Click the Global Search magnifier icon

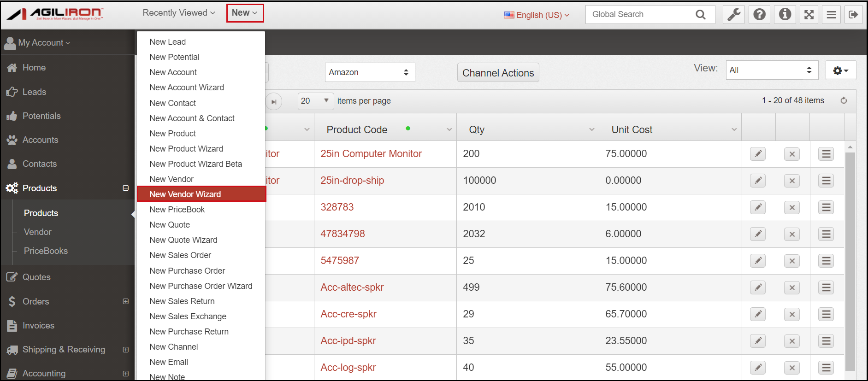point(700,15)
